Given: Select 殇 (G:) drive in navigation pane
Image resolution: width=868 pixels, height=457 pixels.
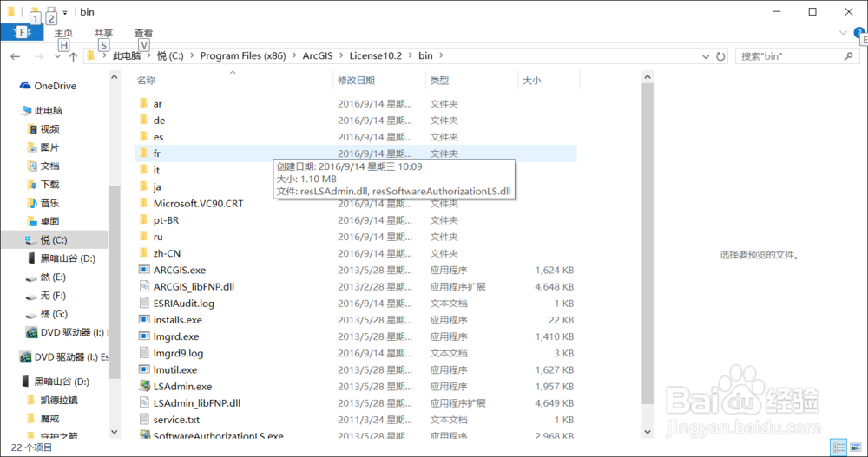Looking at the screenshot, I should [x=54, y=314].
